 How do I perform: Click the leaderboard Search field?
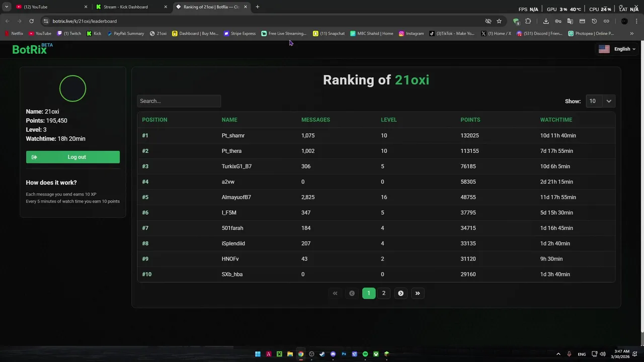pos(179,101)
